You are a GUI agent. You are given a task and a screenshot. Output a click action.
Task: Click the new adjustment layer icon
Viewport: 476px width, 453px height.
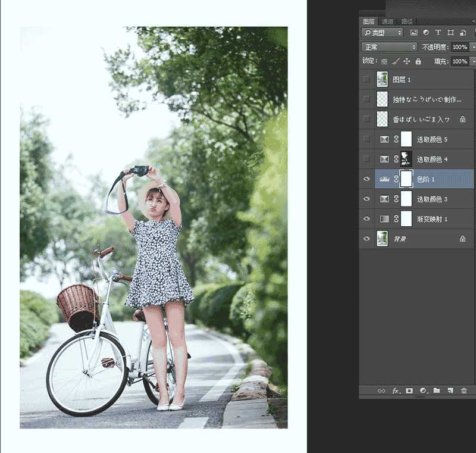click(424, 390)
